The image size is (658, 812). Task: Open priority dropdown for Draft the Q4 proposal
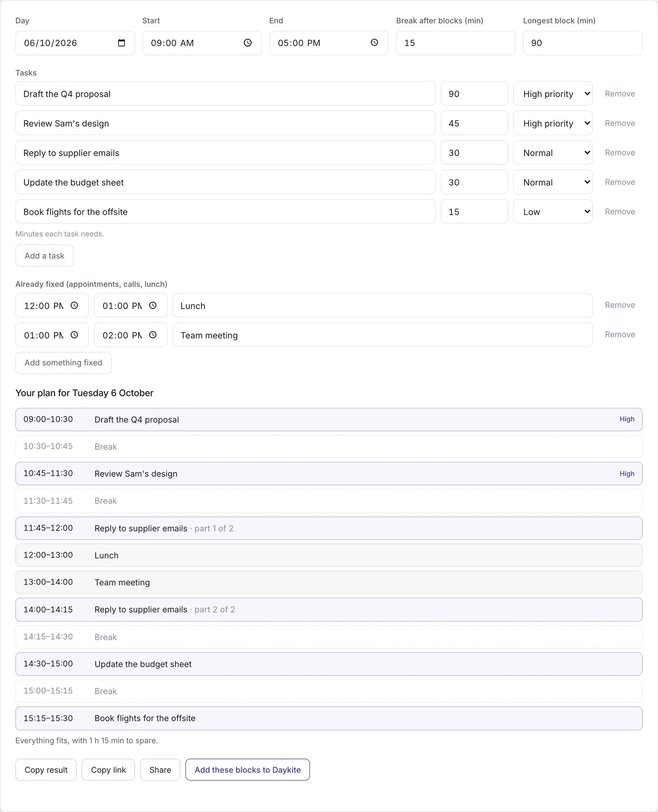point(553,94)
